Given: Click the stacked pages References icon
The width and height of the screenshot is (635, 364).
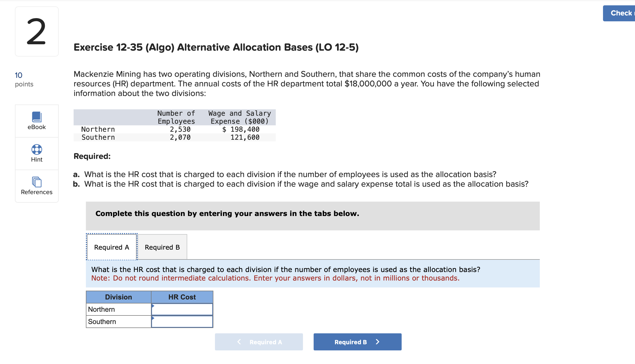Looking at the screenshot, I should click(37, 182).
